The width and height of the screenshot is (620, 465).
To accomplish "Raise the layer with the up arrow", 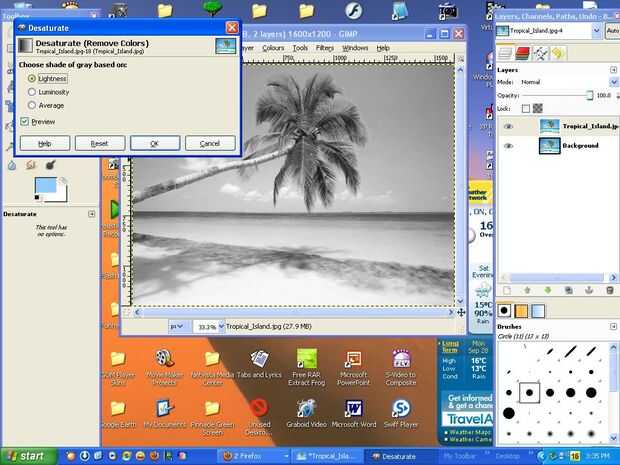I will click(527, 291).
